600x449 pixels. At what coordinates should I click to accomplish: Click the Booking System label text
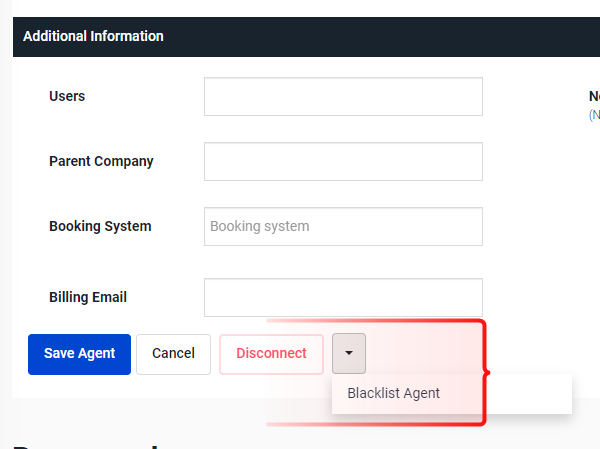[x=100, y=227]
